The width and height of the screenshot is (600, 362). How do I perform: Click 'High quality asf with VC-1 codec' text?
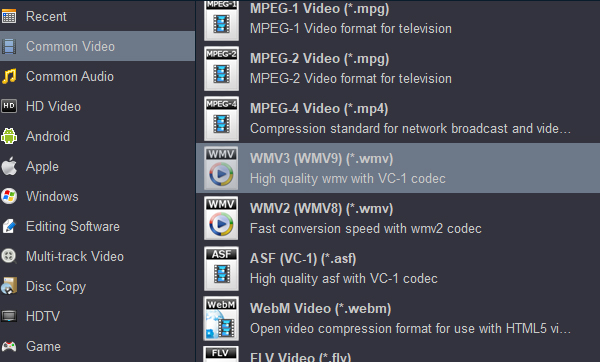pyautogui.click(x=344, y=279)
